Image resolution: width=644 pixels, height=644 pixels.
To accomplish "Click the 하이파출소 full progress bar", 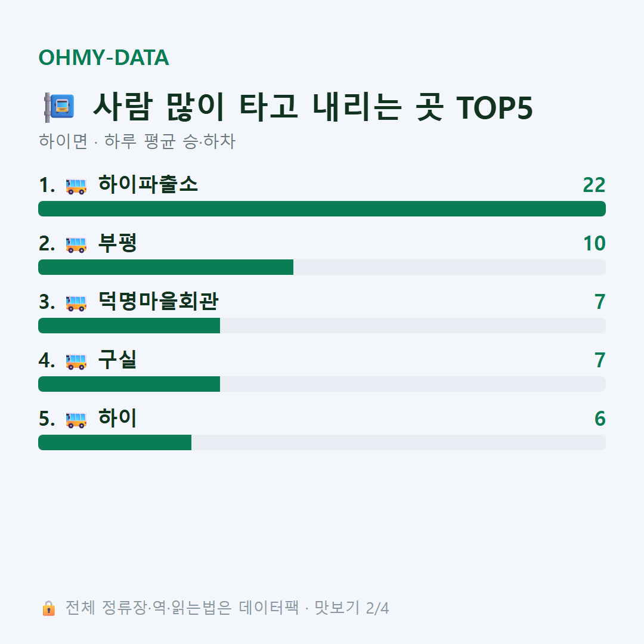I will click(322, 209).
